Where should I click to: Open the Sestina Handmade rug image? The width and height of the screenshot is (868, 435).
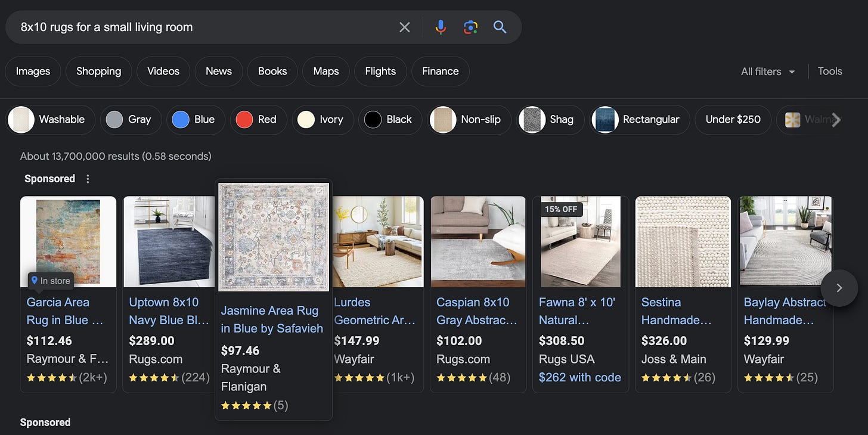pyautogui.click(x=683, y=241)
